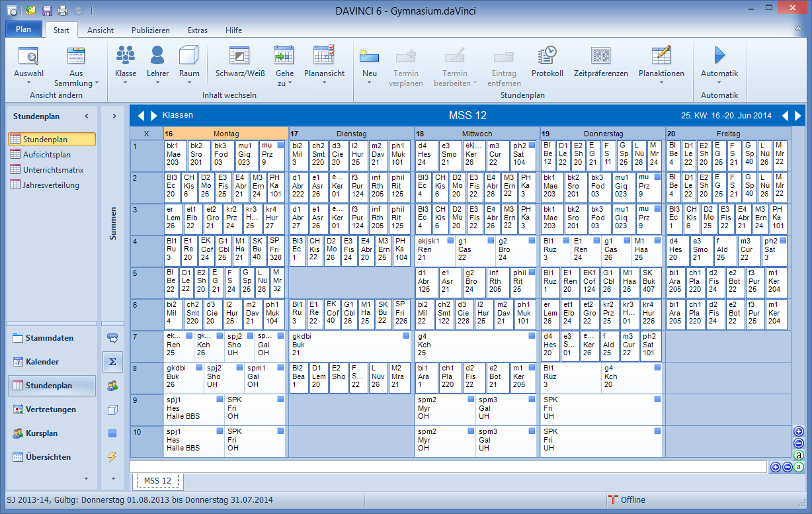Open the Planaktionen dropdown arrow
Viewport: 812px width, 514px height.
click(661, 83)
